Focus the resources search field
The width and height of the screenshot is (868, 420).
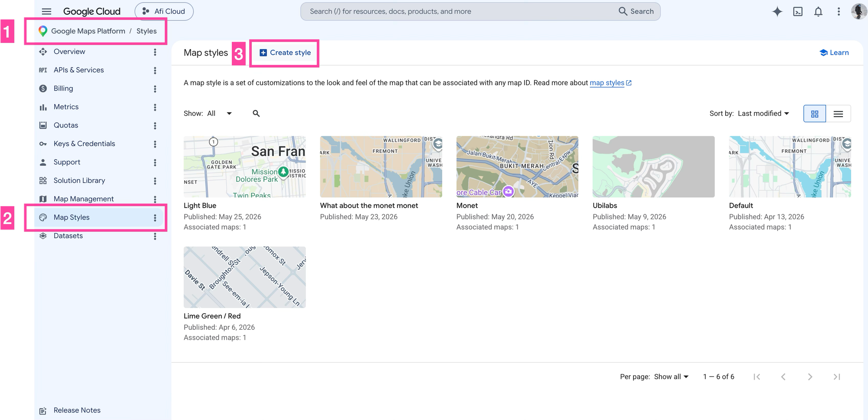460,11
